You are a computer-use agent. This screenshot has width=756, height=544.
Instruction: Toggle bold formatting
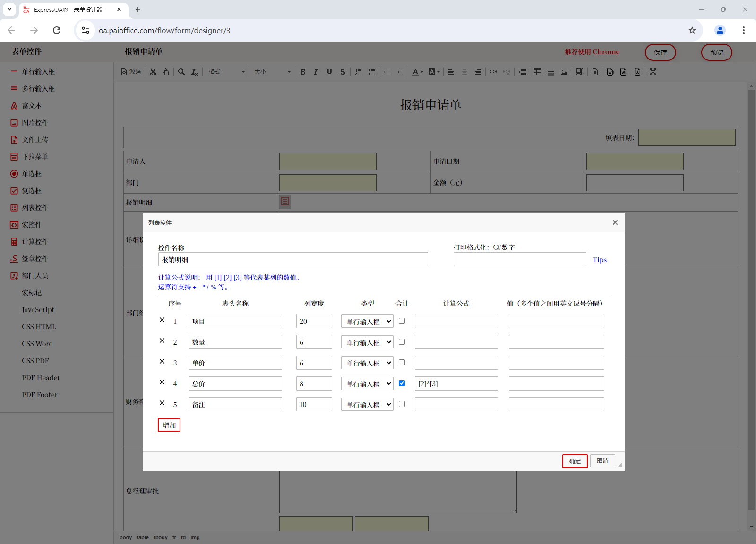point(303,72)
